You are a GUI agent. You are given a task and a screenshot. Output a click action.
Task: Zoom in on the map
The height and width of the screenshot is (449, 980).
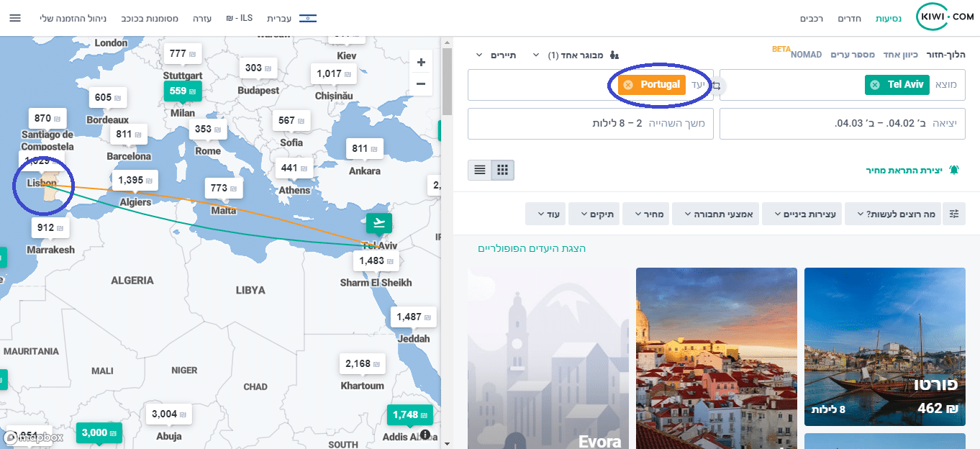point(421,63)
